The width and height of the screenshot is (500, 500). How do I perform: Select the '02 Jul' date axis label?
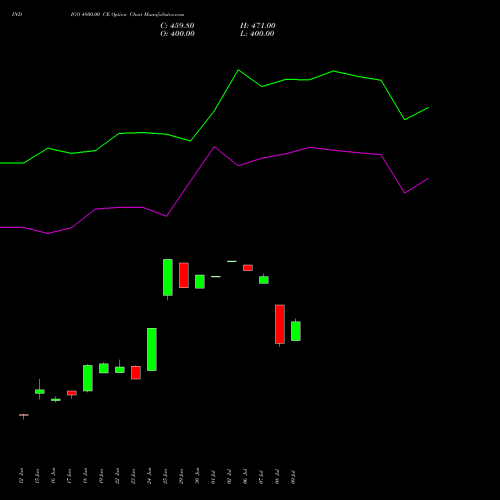[x=229, y=477]
